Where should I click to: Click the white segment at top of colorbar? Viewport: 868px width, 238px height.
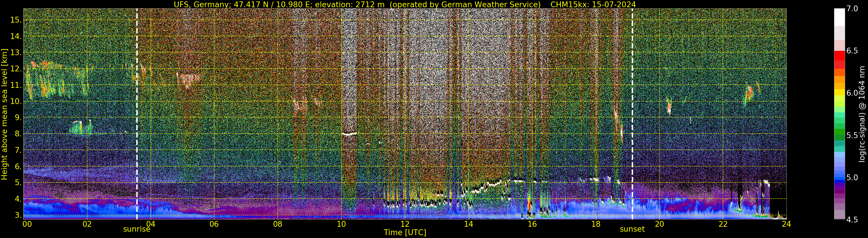pyautogui.click(x=839, y=17)
